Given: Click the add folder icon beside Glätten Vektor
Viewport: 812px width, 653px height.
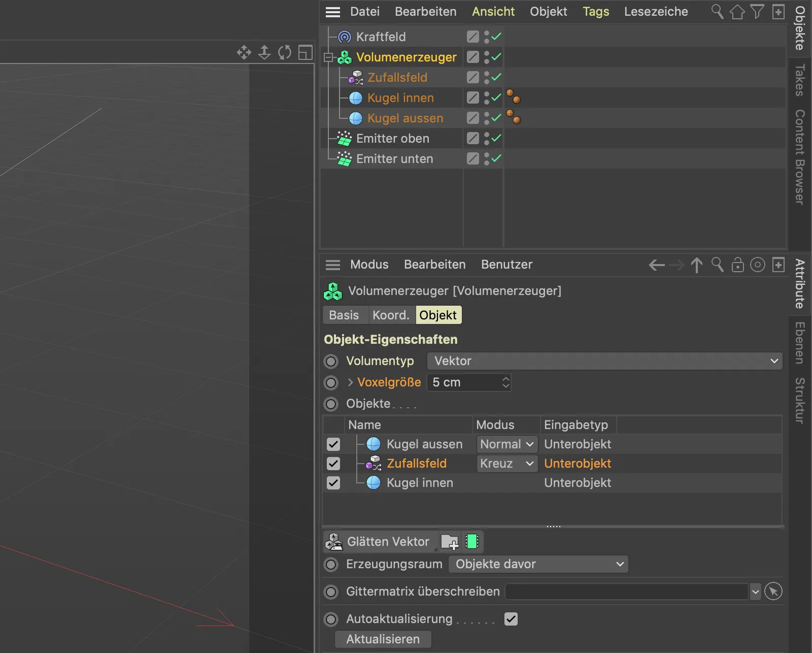Looking at the screenshot, I should 450,542.
